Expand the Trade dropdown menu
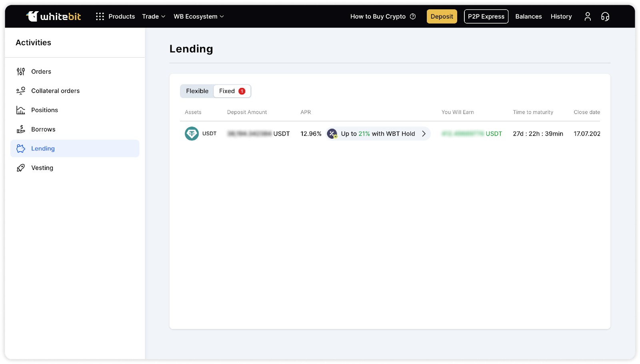 pyautogui.click(x=154, y=16)
